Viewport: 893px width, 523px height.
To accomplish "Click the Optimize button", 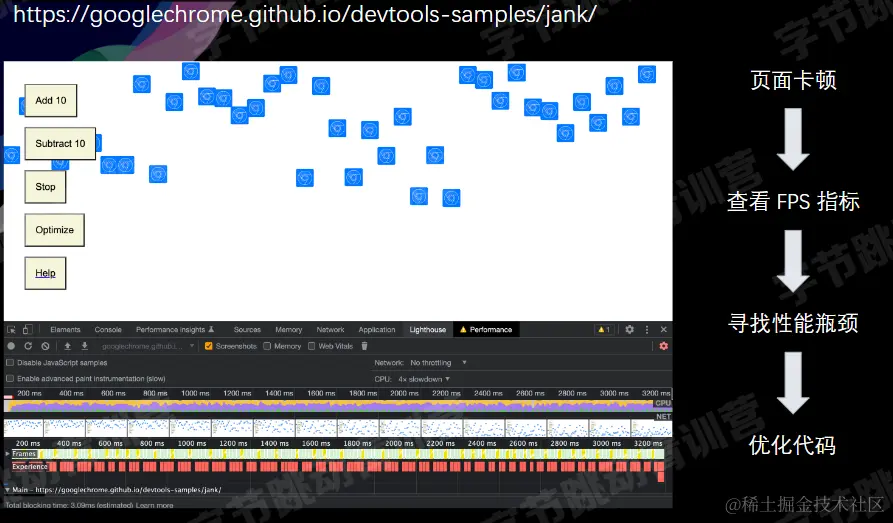I will coord(54,230).
